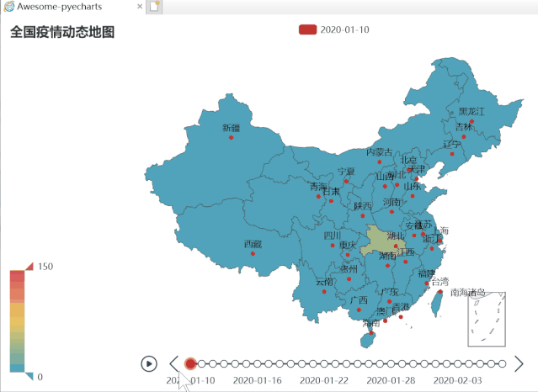Click the Liaoning (辽宁) marker dot
The height and width of the screenshot is (392, 538).
coord(452,154)
